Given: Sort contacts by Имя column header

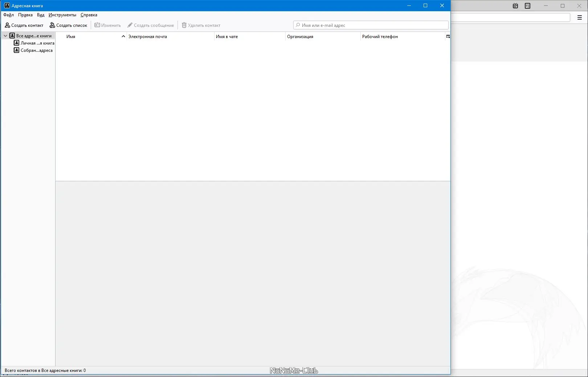Looking at the screenshot, I should point(91,36).
